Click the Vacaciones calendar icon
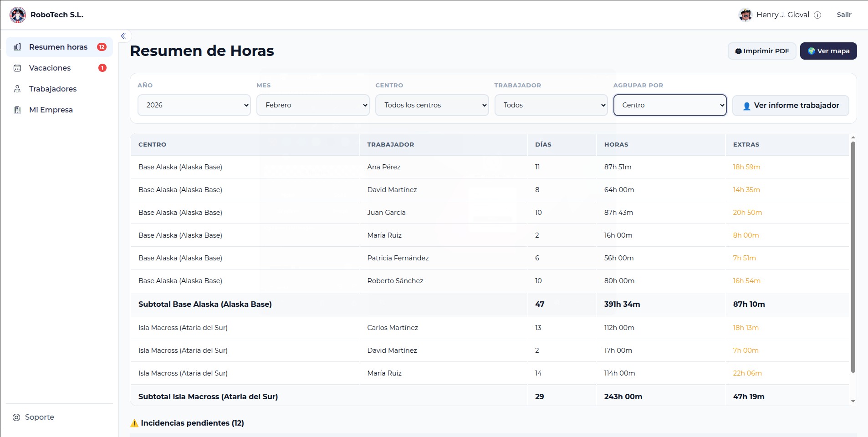Screen dimensions: 868x437 (x=17, y=68)
